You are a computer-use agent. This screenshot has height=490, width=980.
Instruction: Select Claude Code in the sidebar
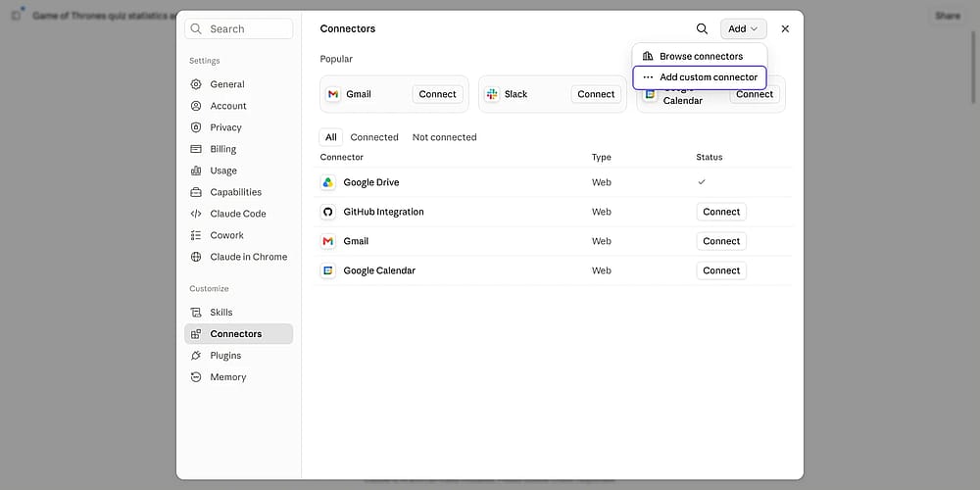[x=238, y=214]
